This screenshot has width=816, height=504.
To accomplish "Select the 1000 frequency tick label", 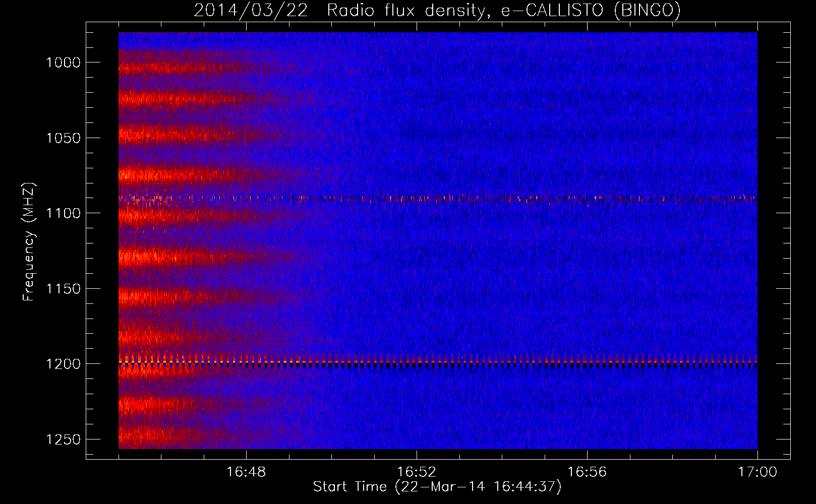I will (x=63, y=62).
